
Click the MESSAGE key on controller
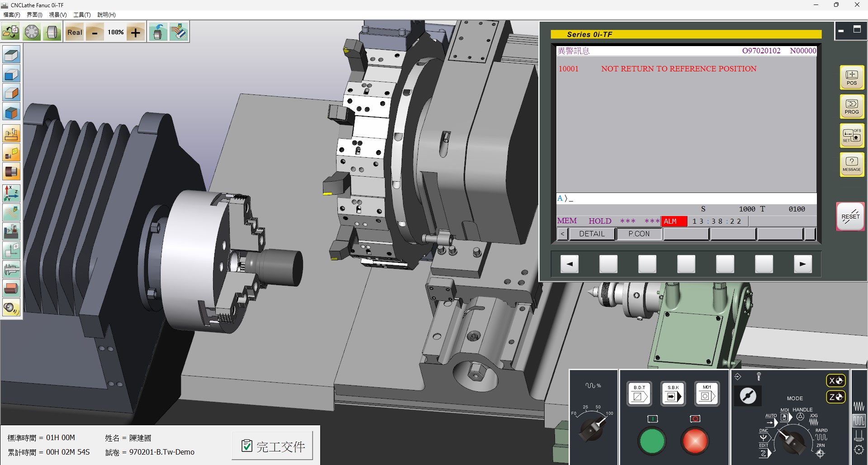click(x=852, y=164)
